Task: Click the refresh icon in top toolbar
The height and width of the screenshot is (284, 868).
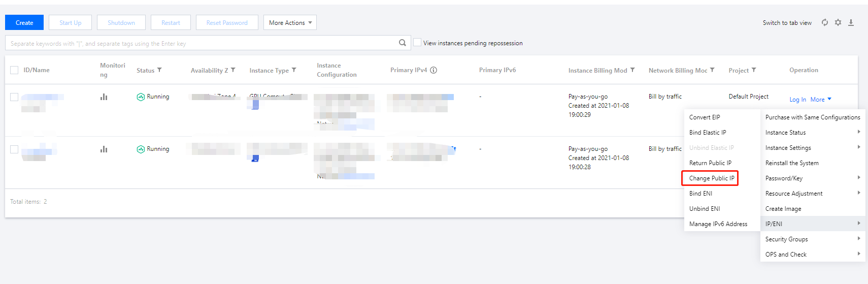Action: coord(825,22)
